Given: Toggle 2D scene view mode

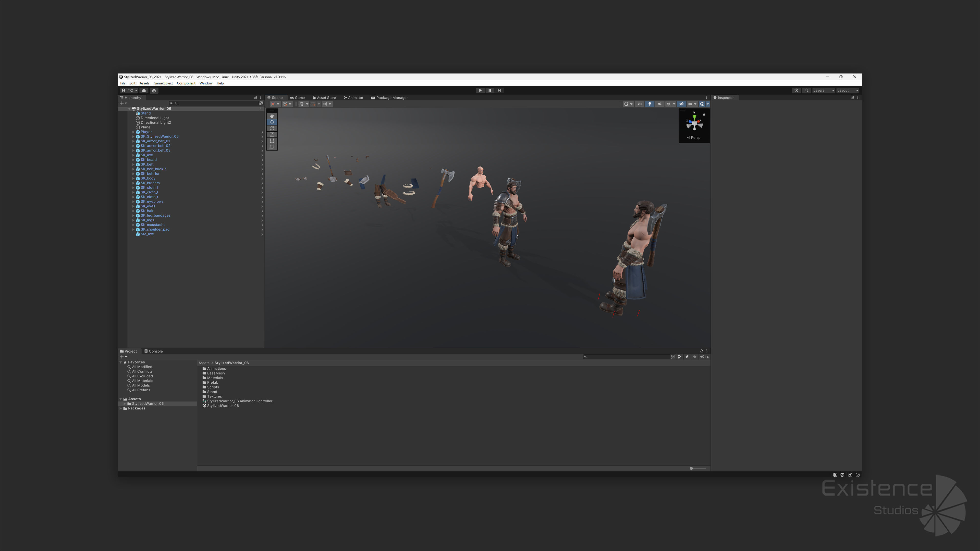Looking at the screenshot, I should 640,104.
